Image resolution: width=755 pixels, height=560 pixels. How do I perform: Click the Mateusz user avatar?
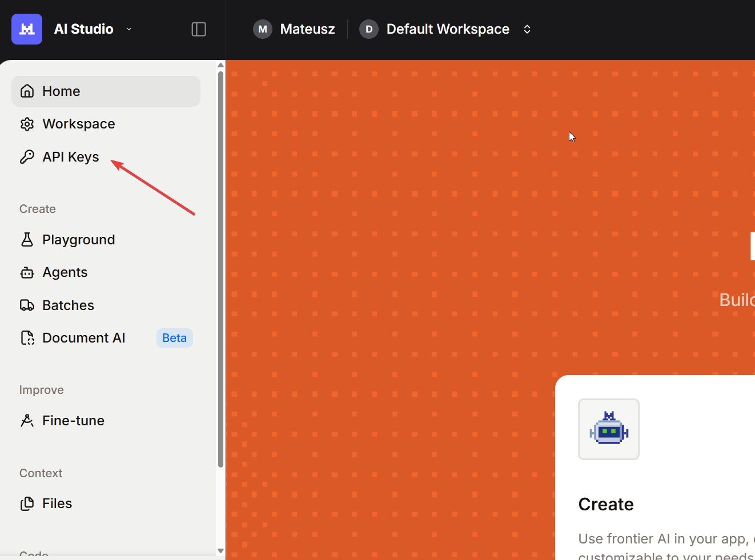tap(263, 29)
